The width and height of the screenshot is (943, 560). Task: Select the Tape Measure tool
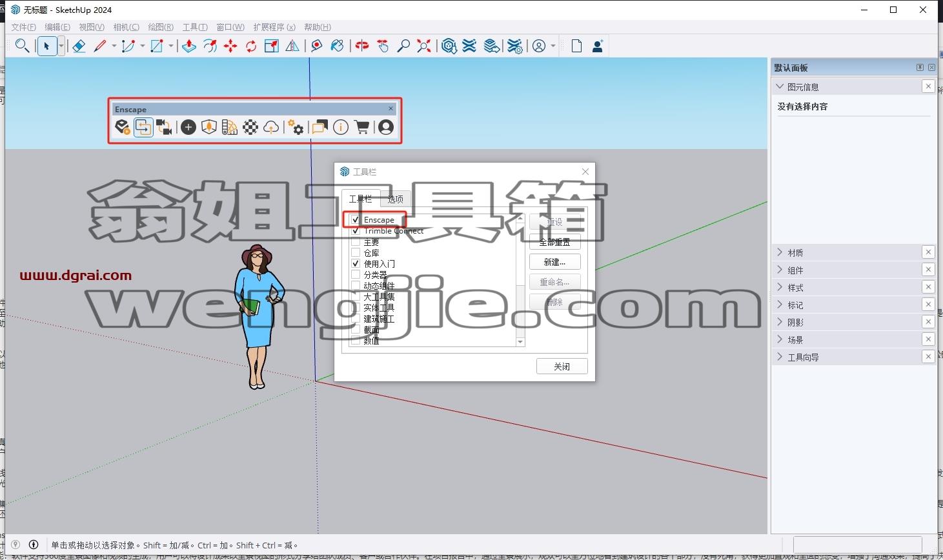pos(316,46)
